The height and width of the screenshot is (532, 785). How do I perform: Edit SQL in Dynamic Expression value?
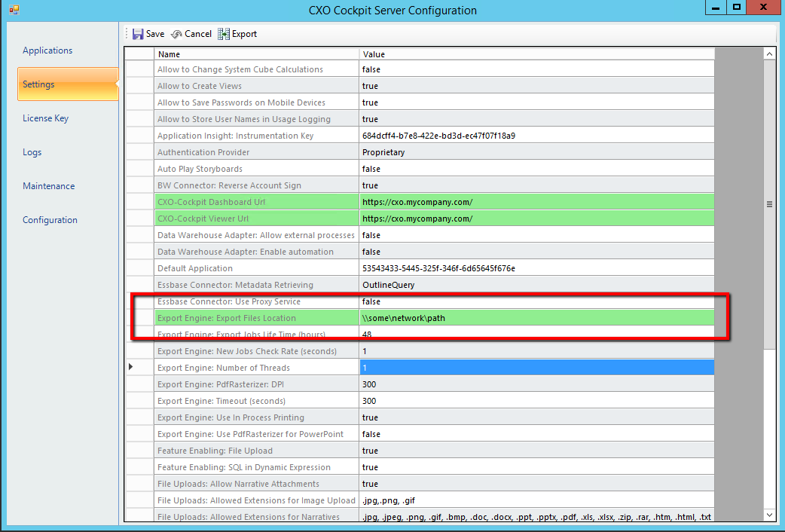pos(536,467)
